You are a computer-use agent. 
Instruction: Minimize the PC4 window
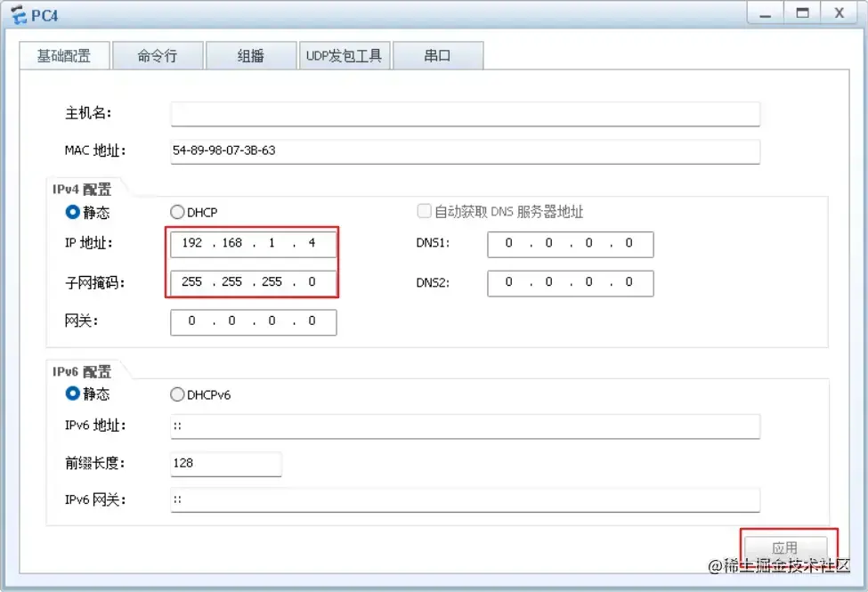766,13
